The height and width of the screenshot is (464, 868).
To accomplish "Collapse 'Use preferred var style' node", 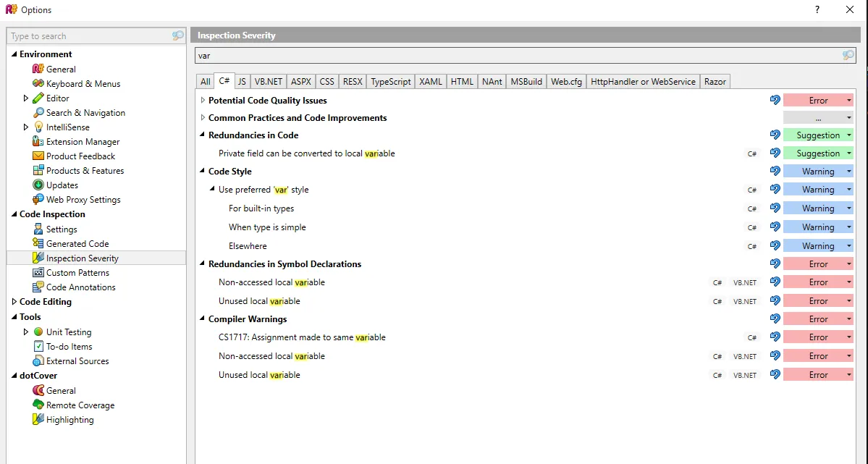I will pyautogui.click(x=212, y=189).
